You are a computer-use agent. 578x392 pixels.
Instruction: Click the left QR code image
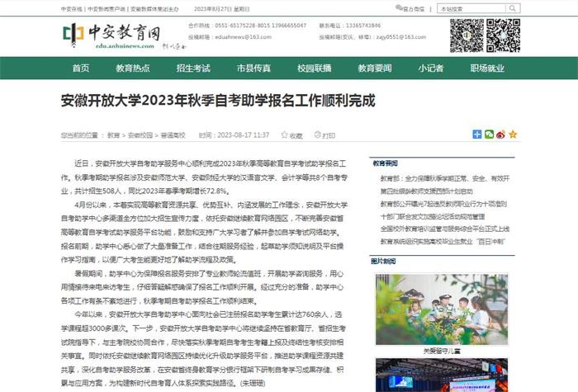click(467, 35)
